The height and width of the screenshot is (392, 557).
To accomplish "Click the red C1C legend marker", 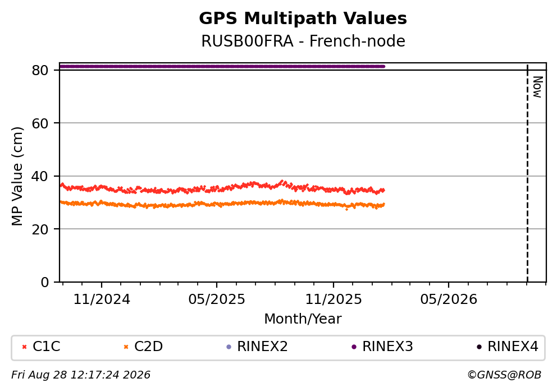I will tap(24, 347).
